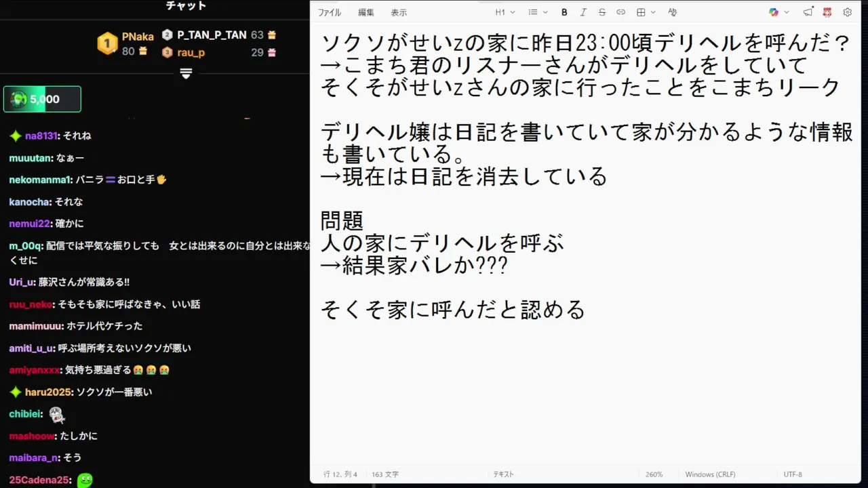Open the 表示 menu
The image size is (868, 488).
point(399,12)
